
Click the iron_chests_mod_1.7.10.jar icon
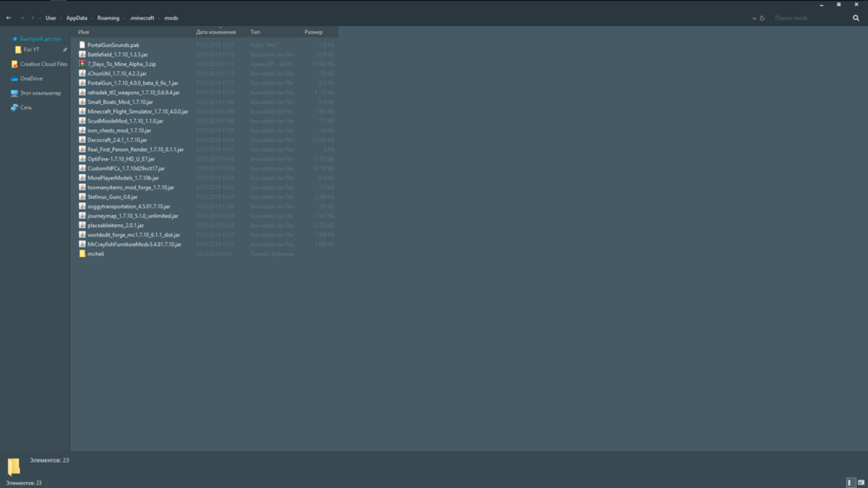pyautogui.click(x=82, y=130)
